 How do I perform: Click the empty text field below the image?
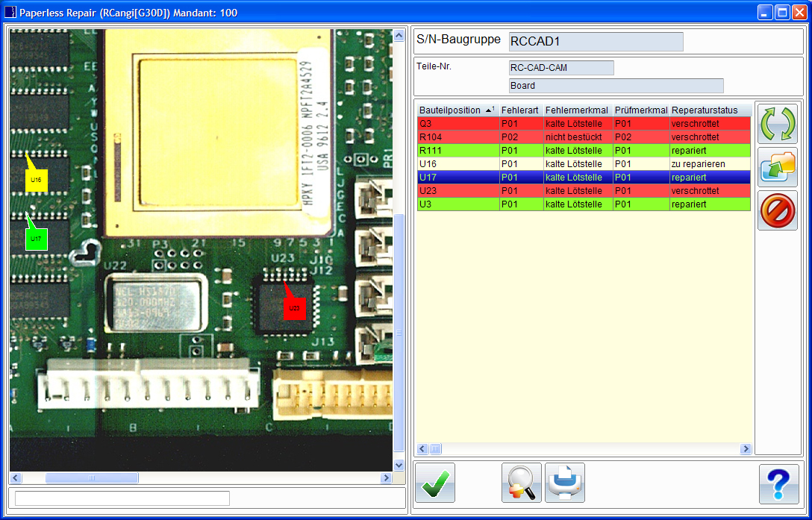pyautogui.click(x=122, y=498)
